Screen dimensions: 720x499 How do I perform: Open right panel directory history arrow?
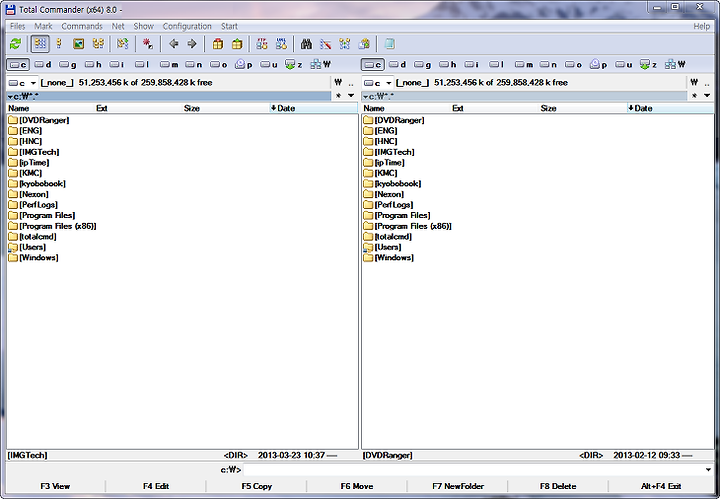(x=707, y=96)
